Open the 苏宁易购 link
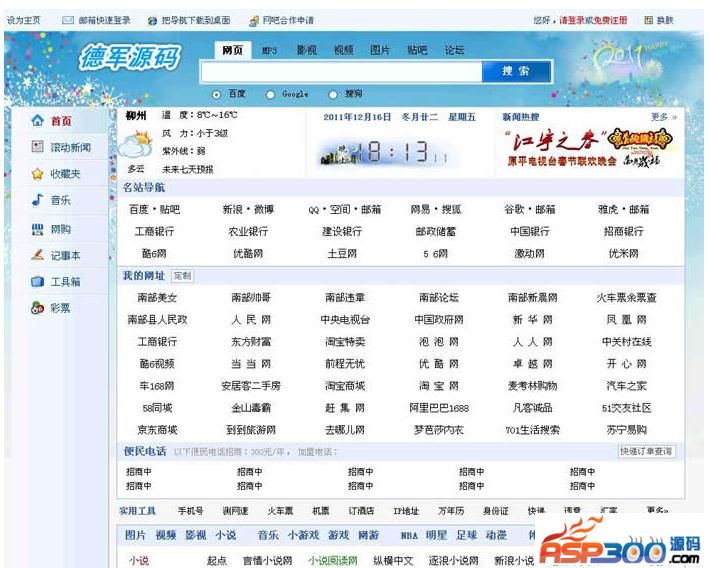The height and width of the screenshot is (568, 710). click(626, 430)
